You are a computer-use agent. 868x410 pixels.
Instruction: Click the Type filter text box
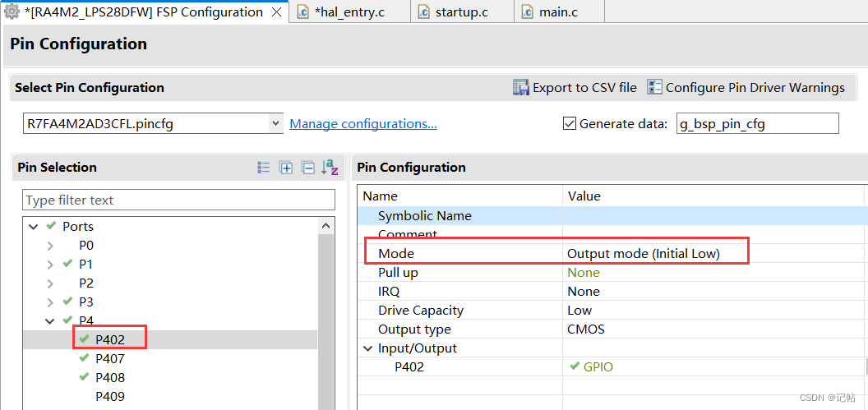click(x=178, y=200)
